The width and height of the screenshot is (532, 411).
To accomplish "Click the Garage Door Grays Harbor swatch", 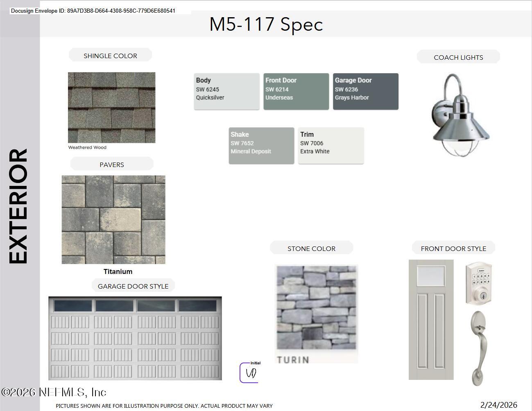I will click(366, 91).
